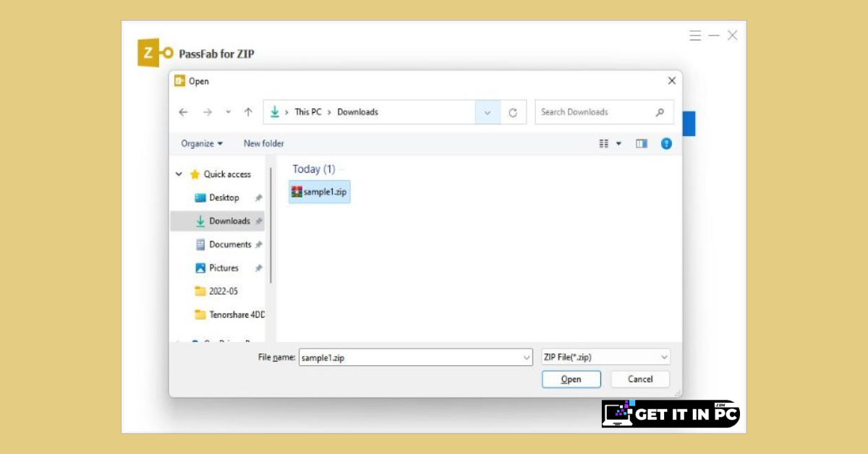Select This PC in the address path
The width and height of the screenshot is (868, 454).
pos(308,112)
